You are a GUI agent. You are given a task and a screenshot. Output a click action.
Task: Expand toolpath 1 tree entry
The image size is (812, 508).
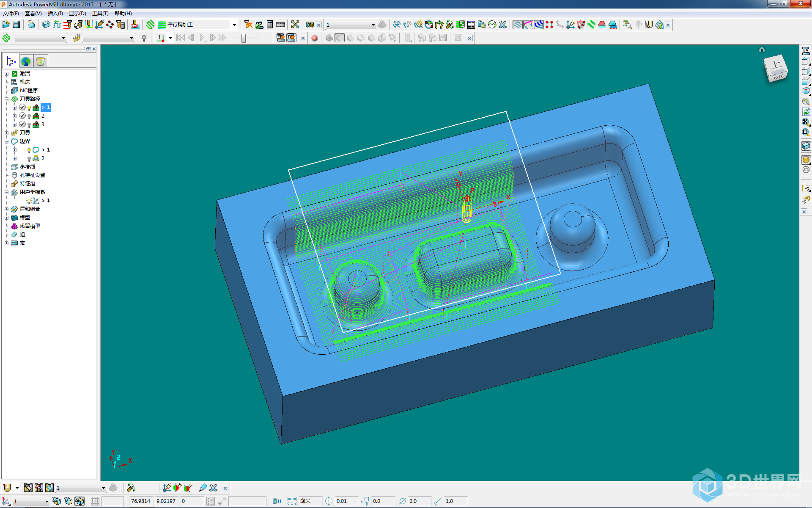[14, 108]
